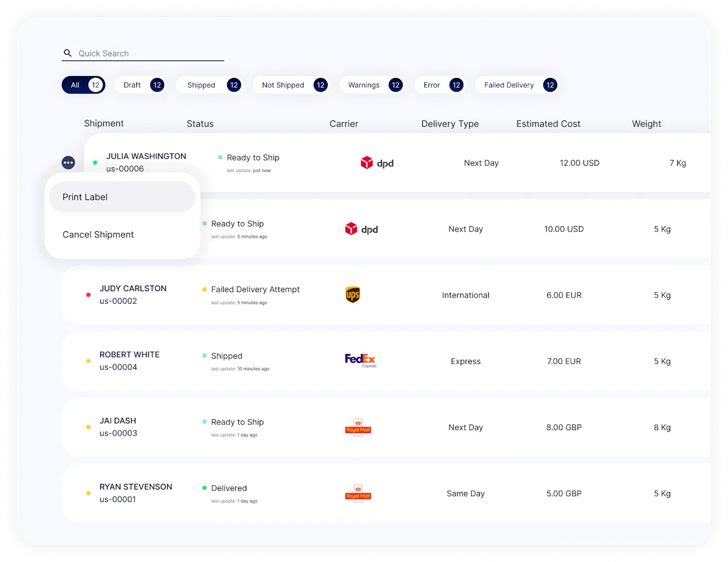The width and height of the screenshot is (728, 562).
Task: Click the 7.00 EUR estimated cost
Action: (564, 361)
